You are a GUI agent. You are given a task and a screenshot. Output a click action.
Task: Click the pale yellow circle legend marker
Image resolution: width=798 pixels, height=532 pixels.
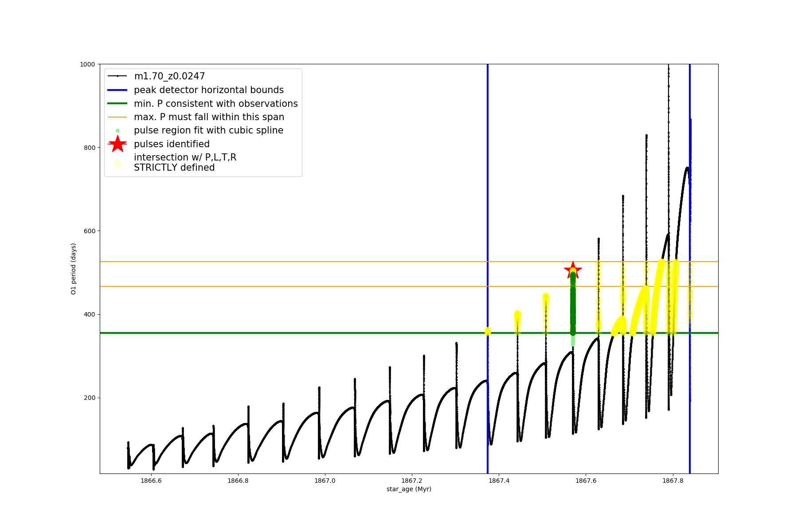click(x=117, y=164)
